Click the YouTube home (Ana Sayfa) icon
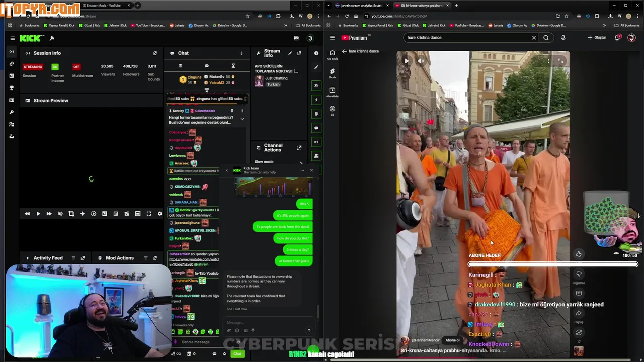Screen dimensions: 644x362 [332, 55]
